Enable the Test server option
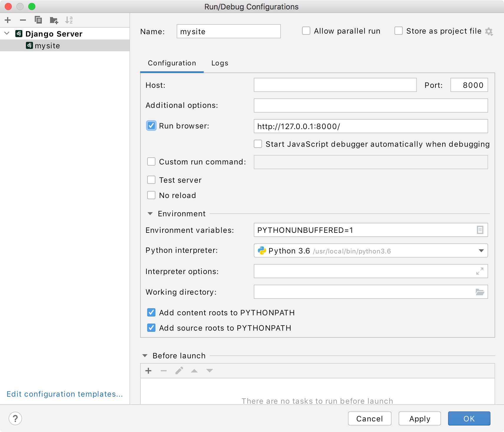Viewport: 504px width, 432px height. click(151, 180)
